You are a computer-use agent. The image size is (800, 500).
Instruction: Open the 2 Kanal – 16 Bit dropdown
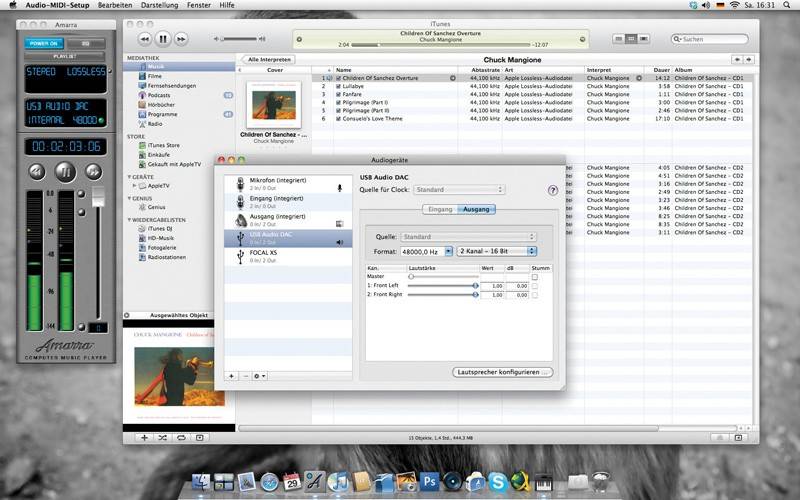tap(497, 252)
